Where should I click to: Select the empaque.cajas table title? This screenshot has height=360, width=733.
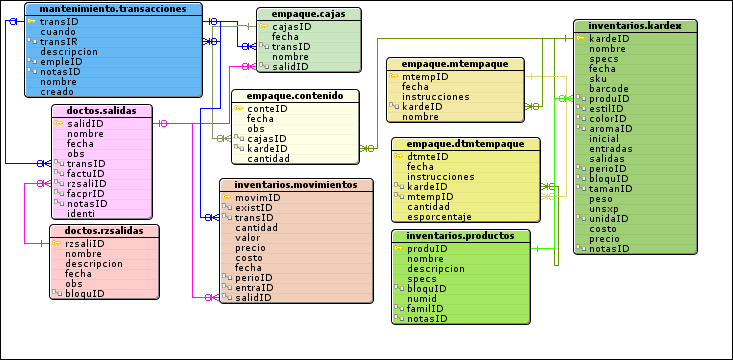click(309, 14)
